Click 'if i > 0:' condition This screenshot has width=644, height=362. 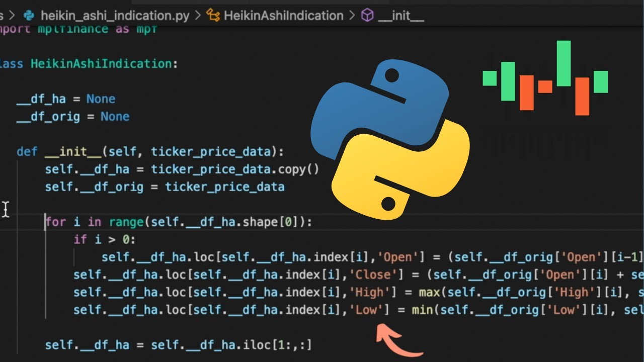pyautogui.click(x=105, y=240)
